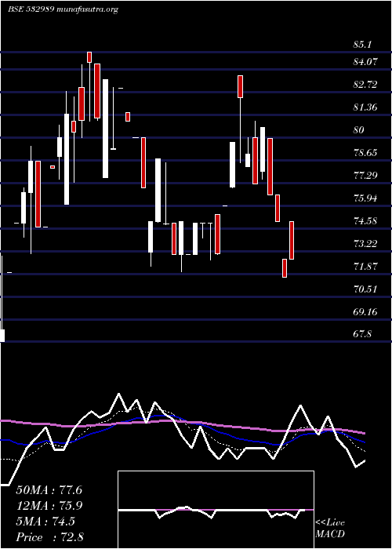
Task: Click the 85.1 price label
Action: pos(362,45)
